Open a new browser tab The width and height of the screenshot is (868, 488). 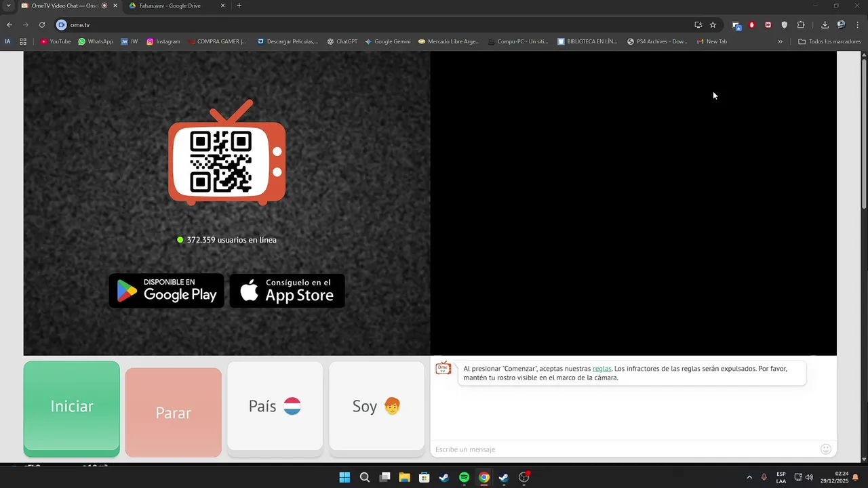tap(239, 5)
